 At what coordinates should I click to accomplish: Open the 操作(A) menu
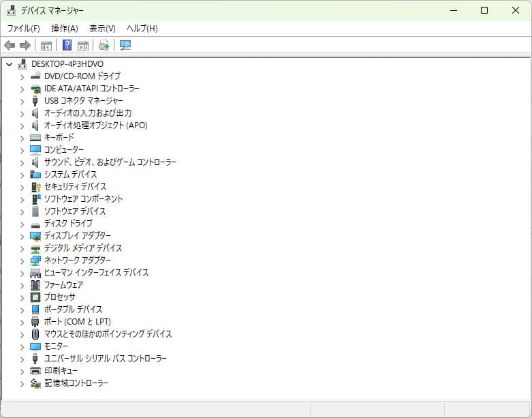(65, 28)
